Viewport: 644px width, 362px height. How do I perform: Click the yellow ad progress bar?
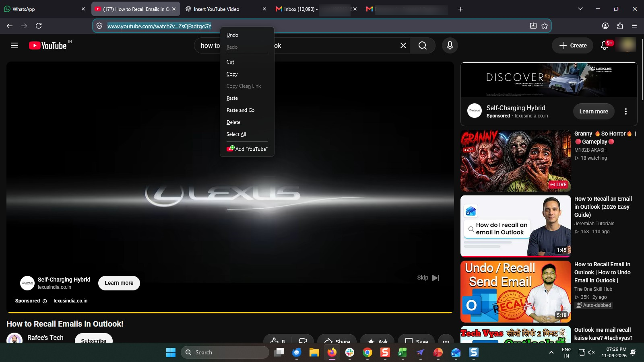(230, 312)
